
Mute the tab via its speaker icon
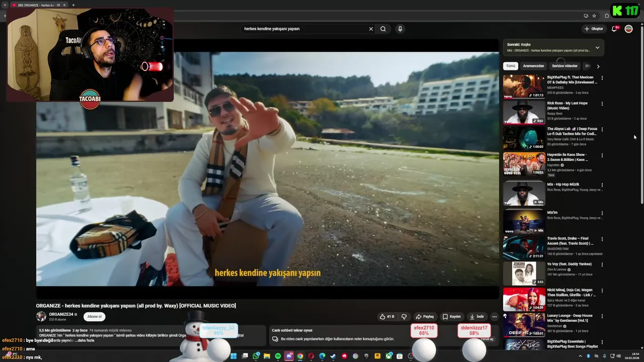click(x=58, y=5)
